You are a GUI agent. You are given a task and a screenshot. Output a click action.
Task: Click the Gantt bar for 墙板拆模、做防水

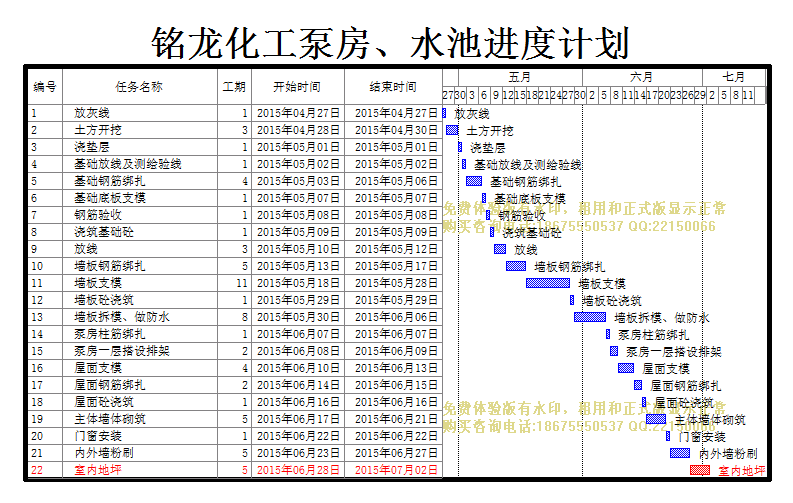tap(590, 317)
